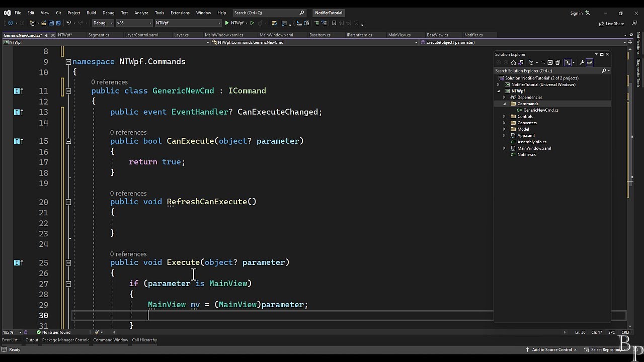Screen dimensions: 644x362
Task: Click the Undo arrow in the toolbar
Action: tap(68, 23)
